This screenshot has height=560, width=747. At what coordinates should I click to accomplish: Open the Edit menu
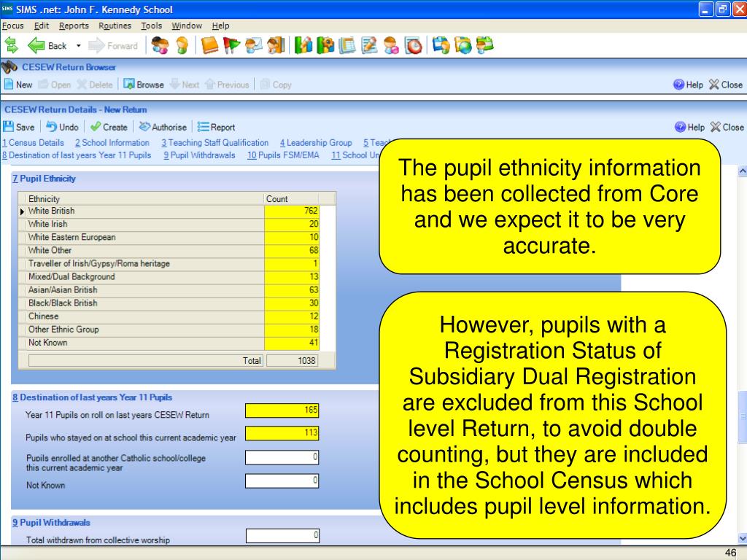click(42, 26)
